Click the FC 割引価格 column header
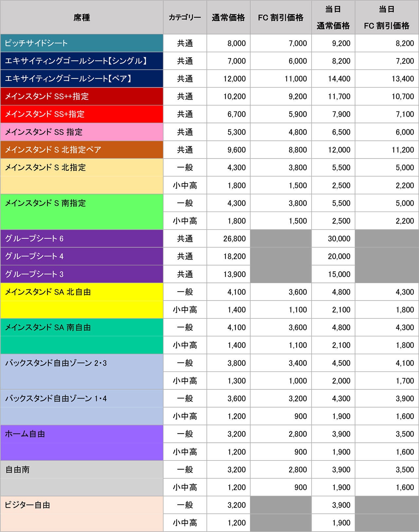This screenshot has height=532, width=419. 281,17
